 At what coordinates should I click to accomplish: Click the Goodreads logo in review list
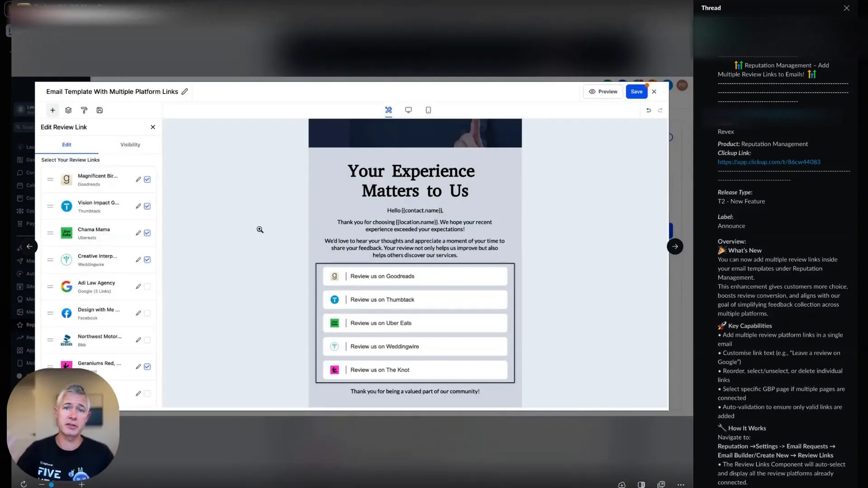(x=66, y=179)
